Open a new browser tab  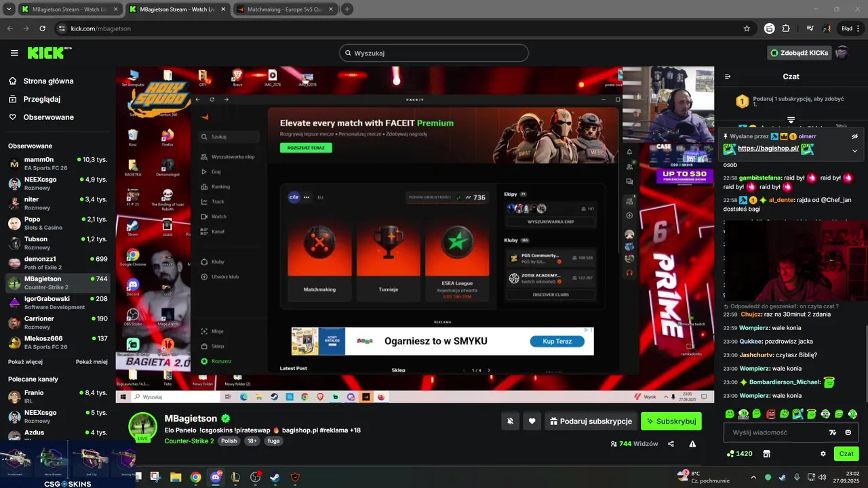click(347, 9)
